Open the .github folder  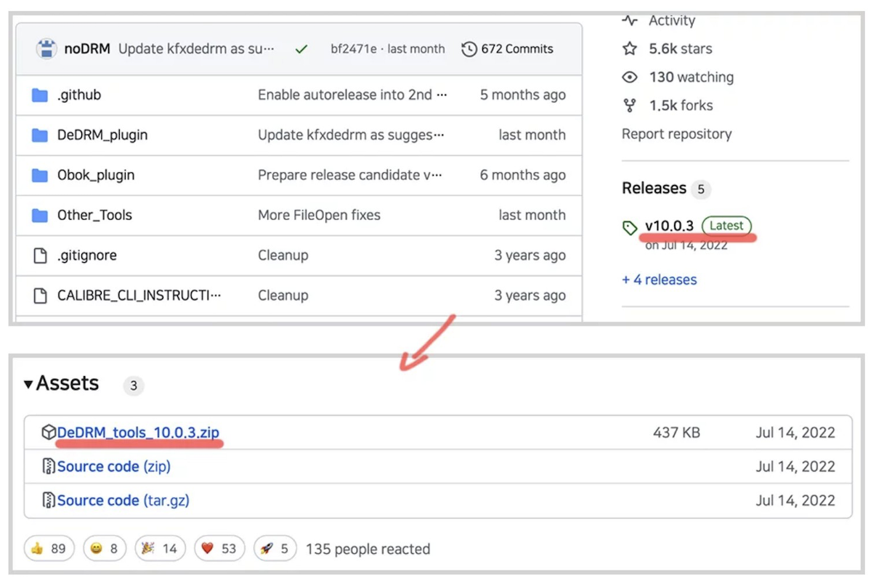(79, 95)
